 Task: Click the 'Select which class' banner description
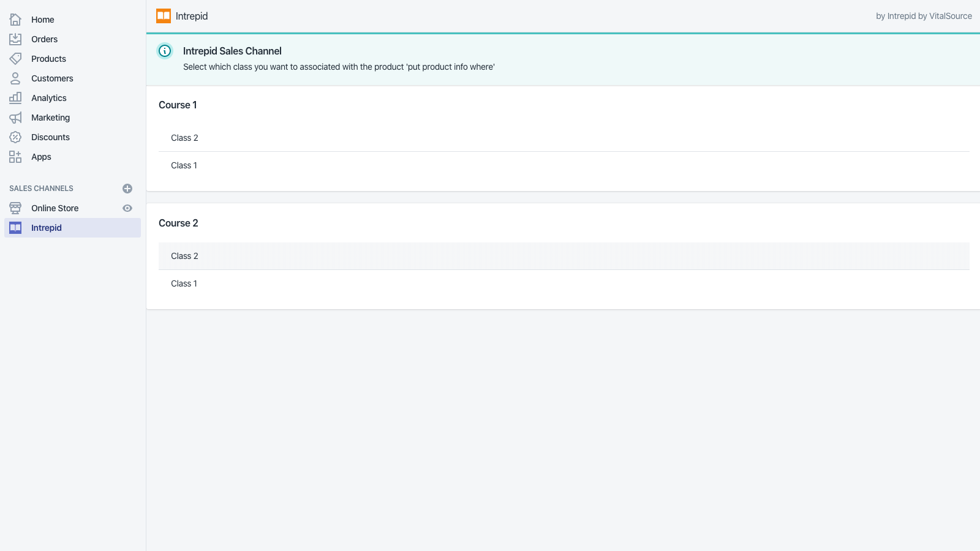pyautogui.click(x=339, y=67)
